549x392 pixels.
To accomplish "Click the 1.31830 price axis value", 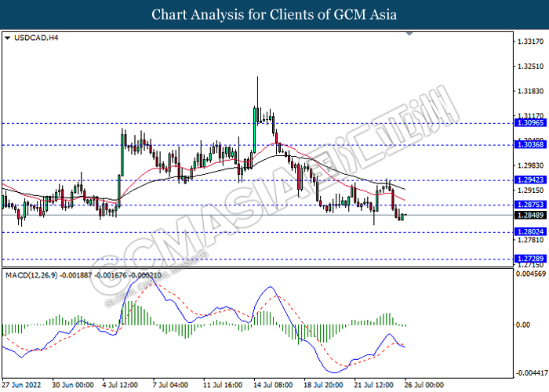I will (x=530, y=91).
